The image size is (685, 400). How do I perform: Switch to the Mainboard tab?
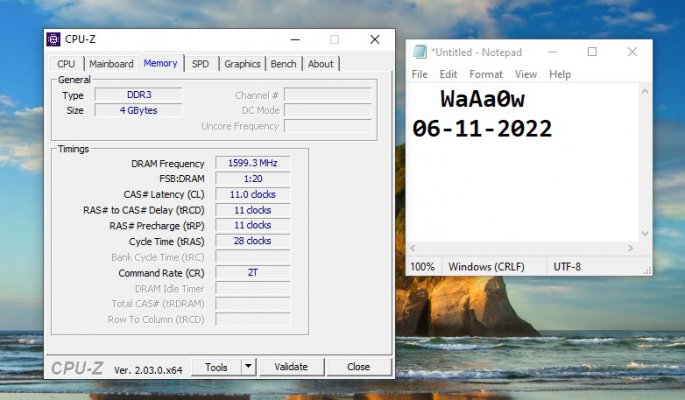click(111, 64)
